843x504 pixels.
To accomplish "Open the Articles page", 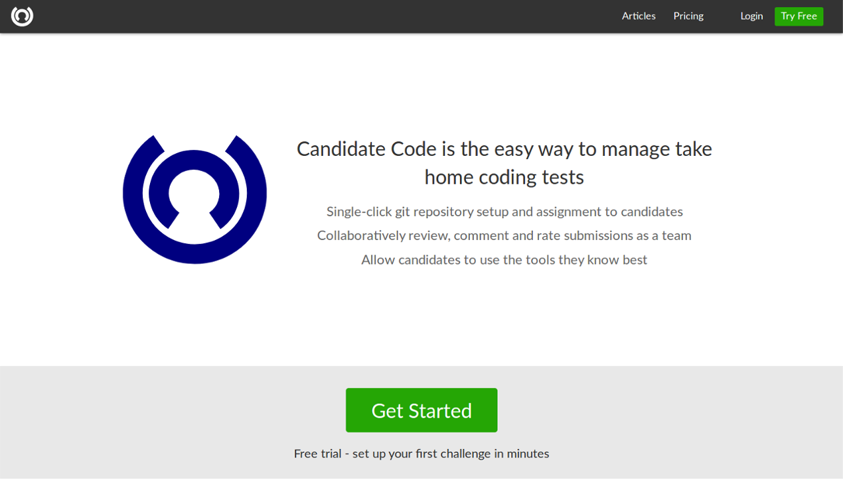I will point(638,16).
